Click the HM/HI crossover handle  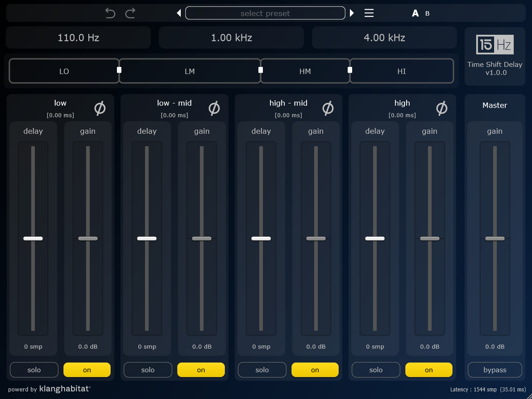click(350, 70)
